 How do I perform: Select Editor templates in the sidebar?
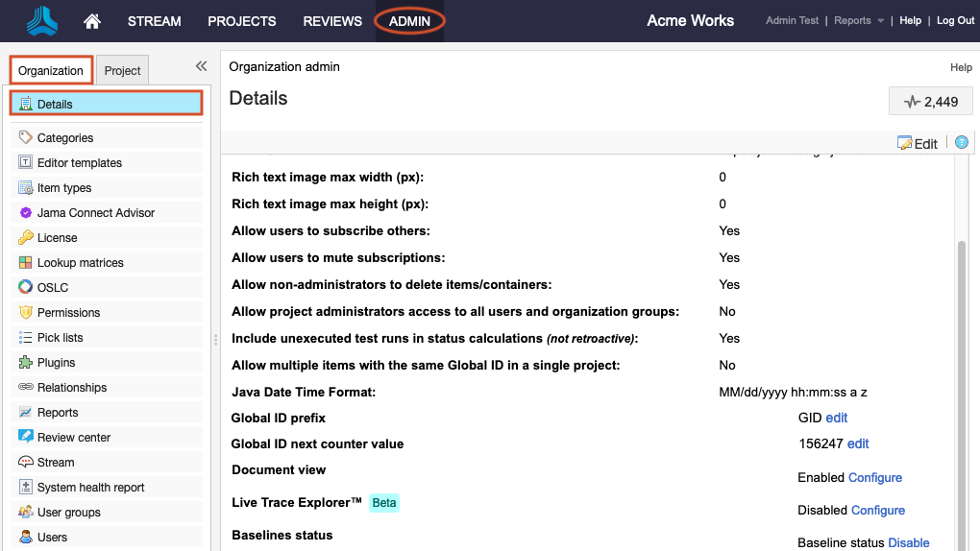107,162
